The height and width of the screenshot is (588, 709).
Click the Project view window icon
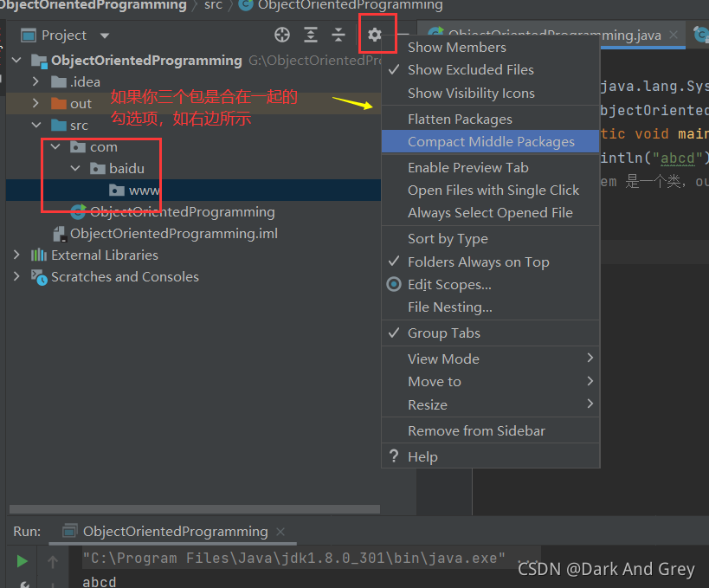(x=29, y=35)
